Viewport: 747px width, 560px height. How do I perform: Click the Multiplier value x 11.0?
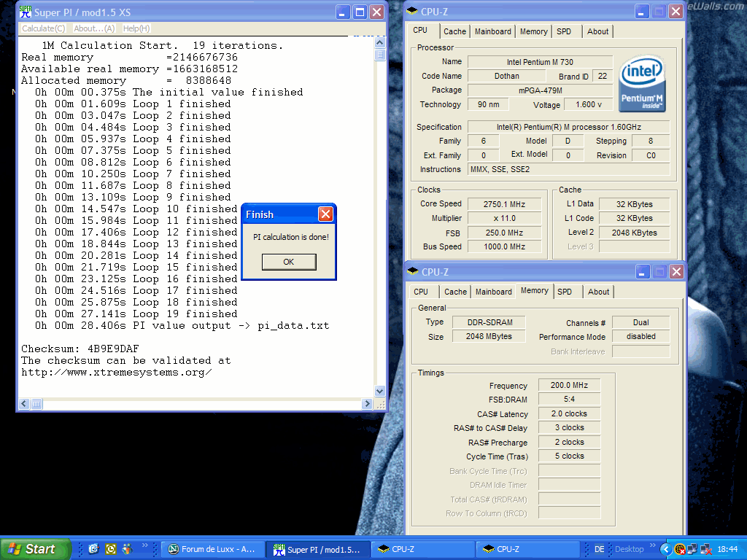tap(505, 218)
